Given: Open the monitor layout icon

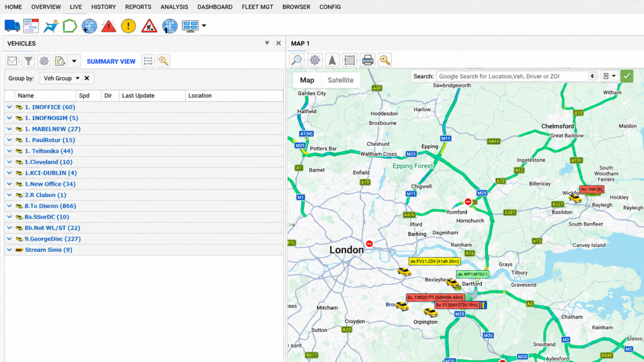Looking at the screenshot, I should (x=190, y=26).
